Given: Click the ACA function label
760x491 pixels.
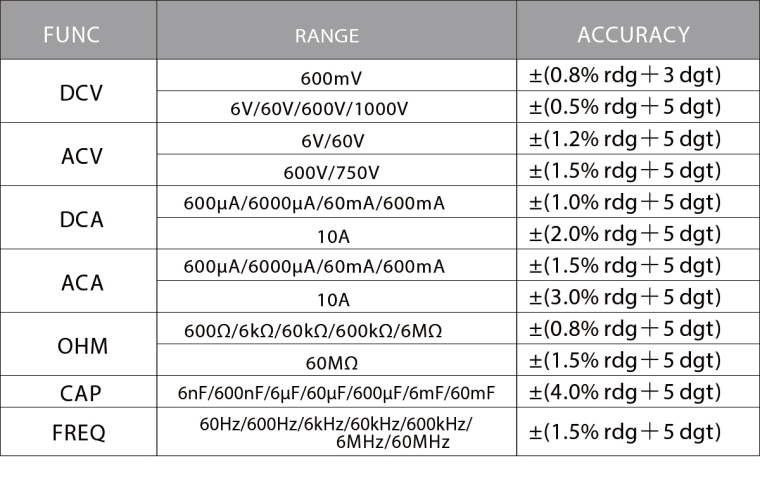Looking at the screenshot, I should (81, 283).
